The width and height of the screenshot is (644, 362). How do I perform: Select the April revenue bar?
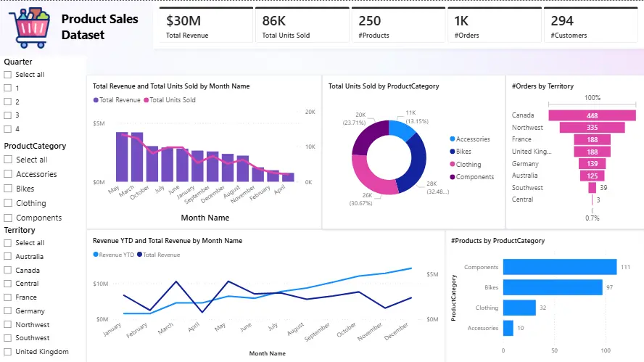288,177
